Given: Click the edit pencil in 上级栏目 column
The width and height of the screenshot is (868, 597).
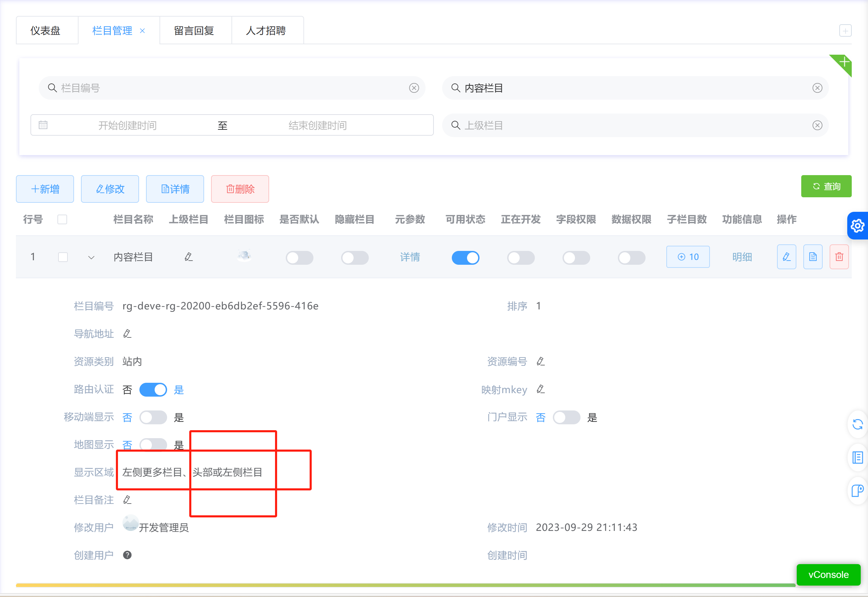Looking at the screenshot, I should (x=189, y=257).
